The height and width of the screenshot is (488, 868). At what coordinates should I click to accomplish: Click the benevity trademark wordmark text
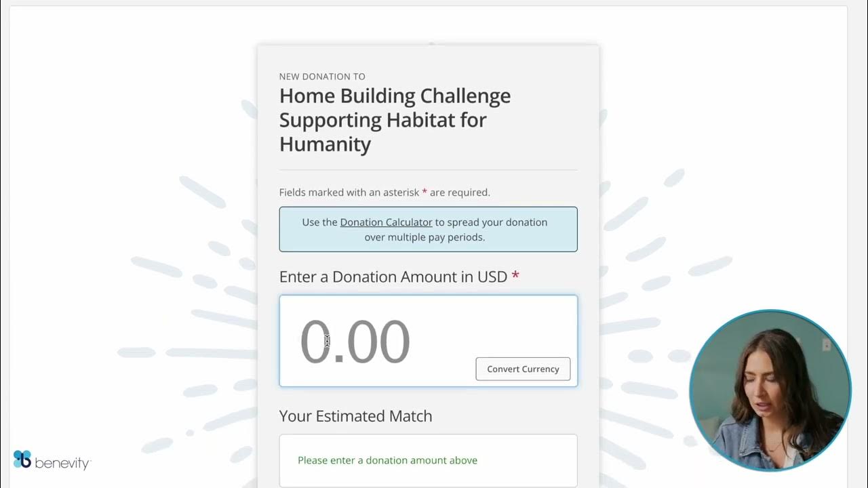[62, 462]
